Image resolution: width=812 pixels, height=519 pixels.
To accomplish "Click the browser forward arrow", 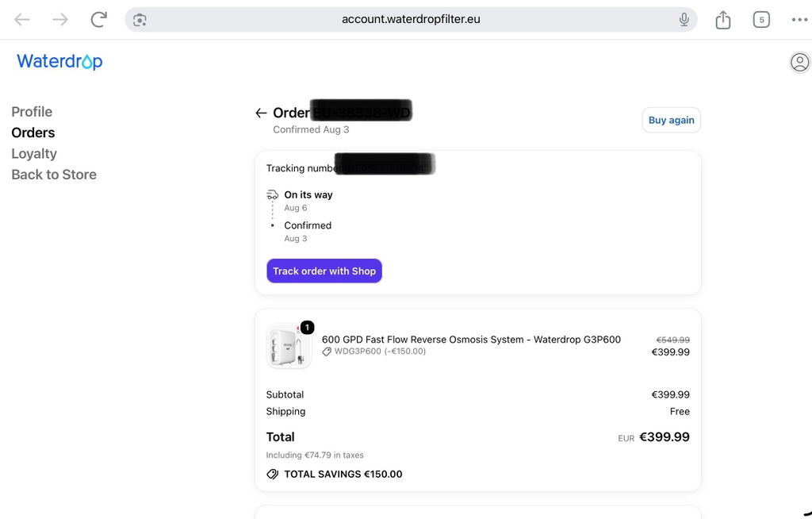I will pyautogui.click(x=60, y=20).
